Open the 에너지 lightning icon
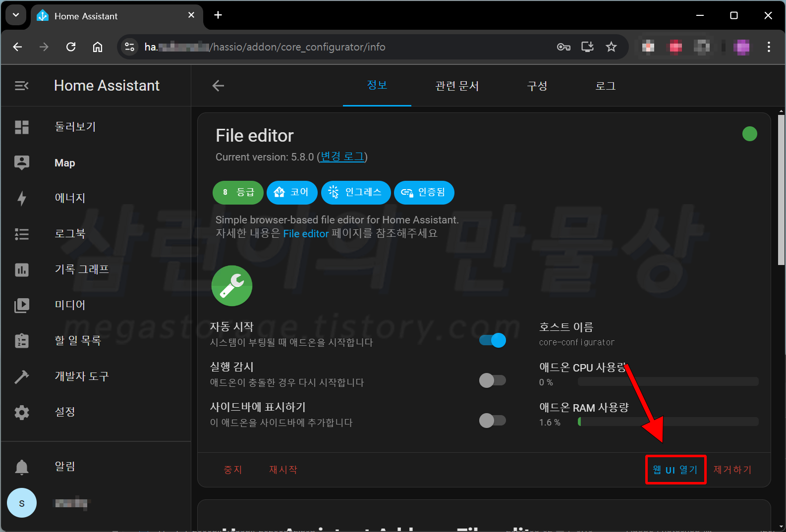The height and width of the screenshot is (532, 786). 22,199
